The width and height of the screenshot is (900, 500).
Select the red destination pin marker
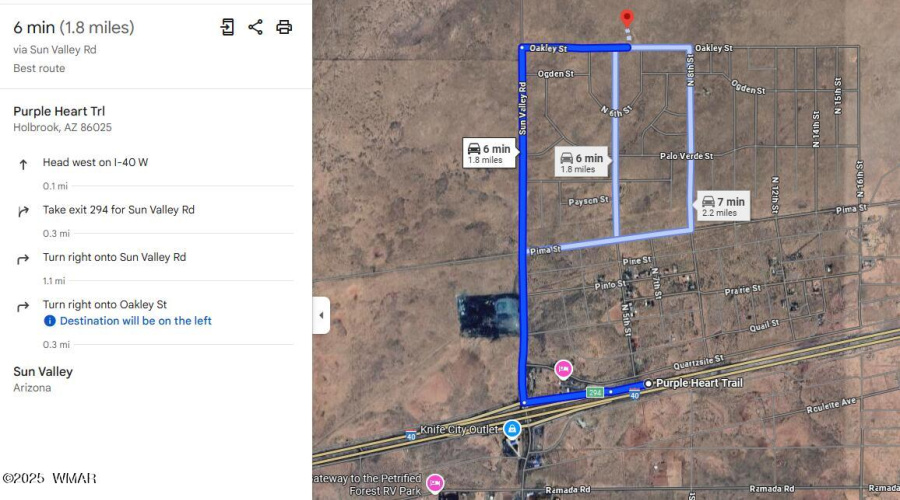[627, 19]
